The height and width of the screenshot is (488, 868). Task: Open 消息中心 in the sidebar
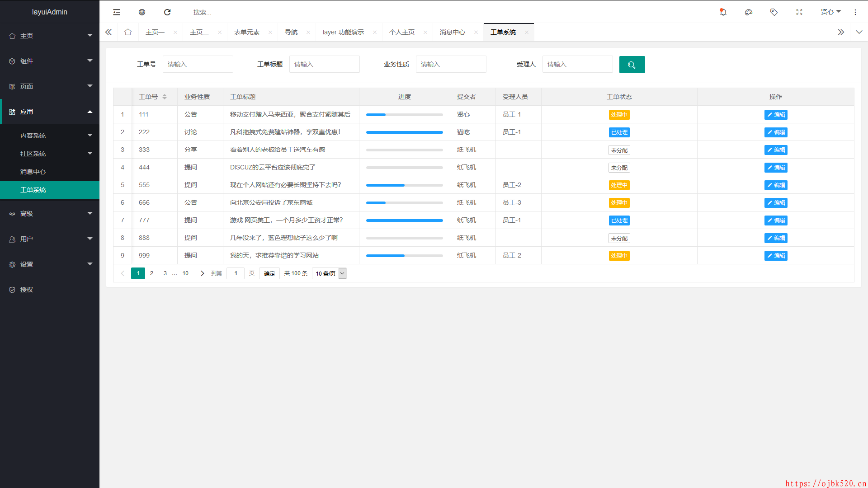(50, 172)
